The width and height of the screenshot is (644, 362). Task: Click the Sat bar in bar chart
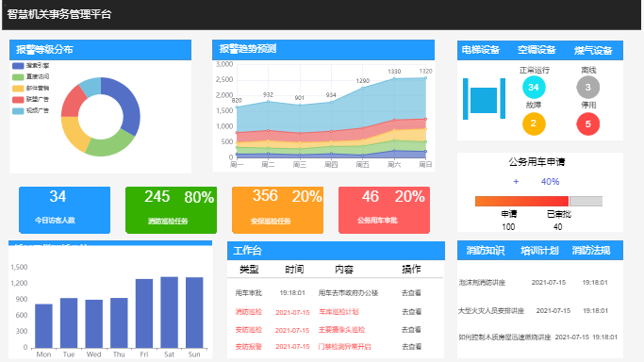coord(169,312)
